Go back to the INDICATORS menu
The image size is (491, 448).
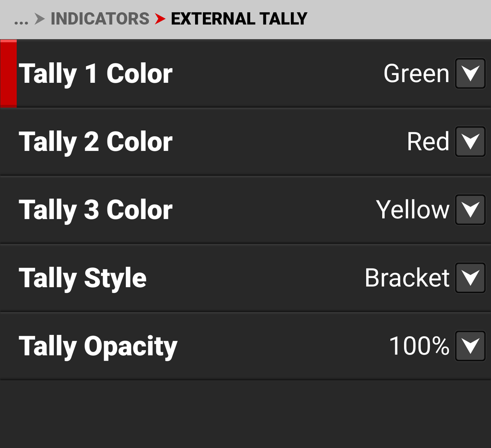100,19
